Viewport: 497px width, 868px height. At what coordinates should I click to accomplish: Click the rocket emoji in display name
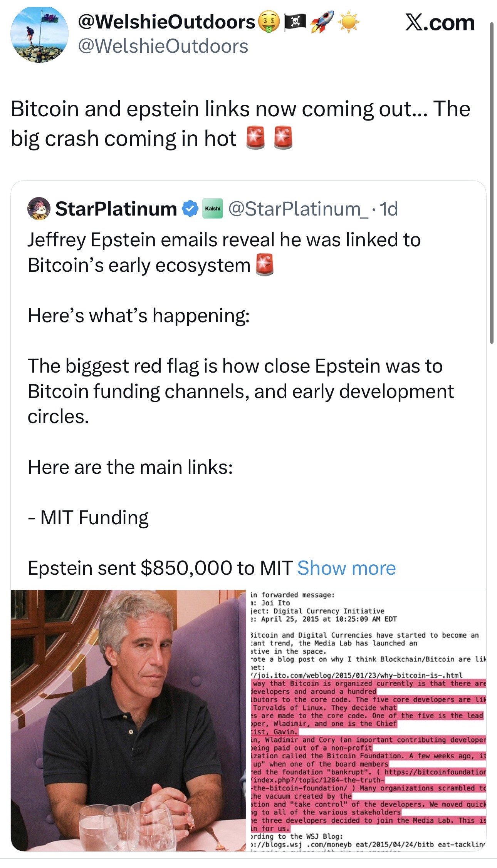(x=322, y=22)
